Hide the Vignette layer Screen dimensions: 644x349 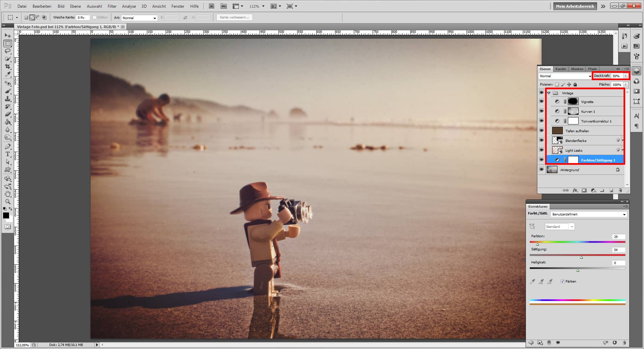point(541,102)
